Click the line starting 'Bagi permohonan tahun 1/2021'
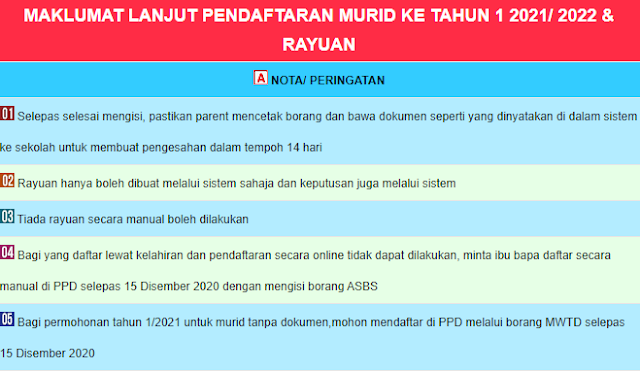Image resolution: width=640 pixels, height=371 pixels. click(x=321, y=322)
